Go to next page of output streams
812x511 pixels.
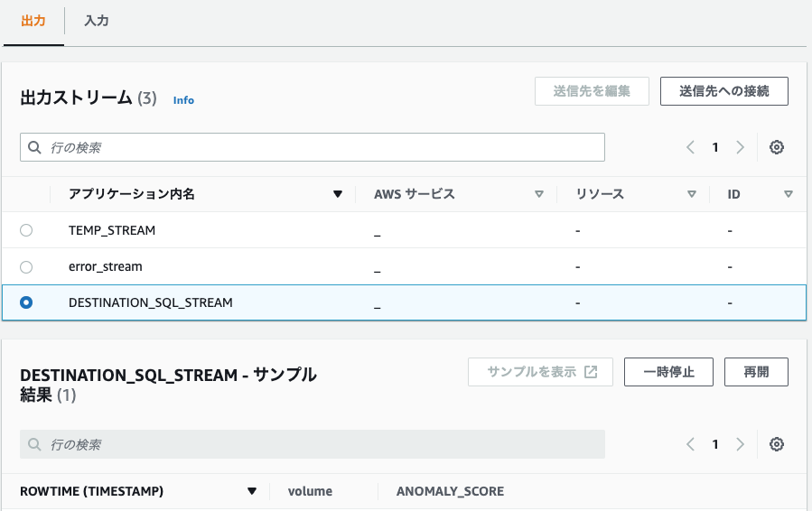click(x=741, y=147)
